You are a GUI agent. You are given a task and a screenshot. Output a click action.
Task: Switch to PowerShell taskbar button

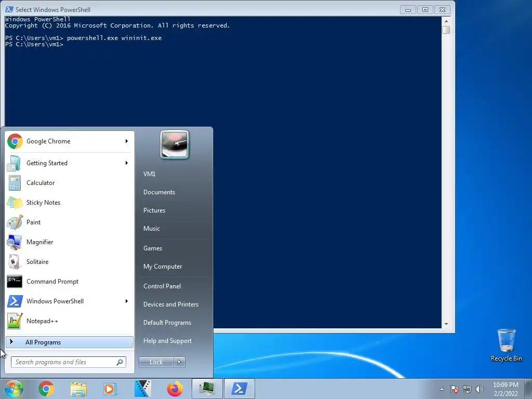click(239, 389)
